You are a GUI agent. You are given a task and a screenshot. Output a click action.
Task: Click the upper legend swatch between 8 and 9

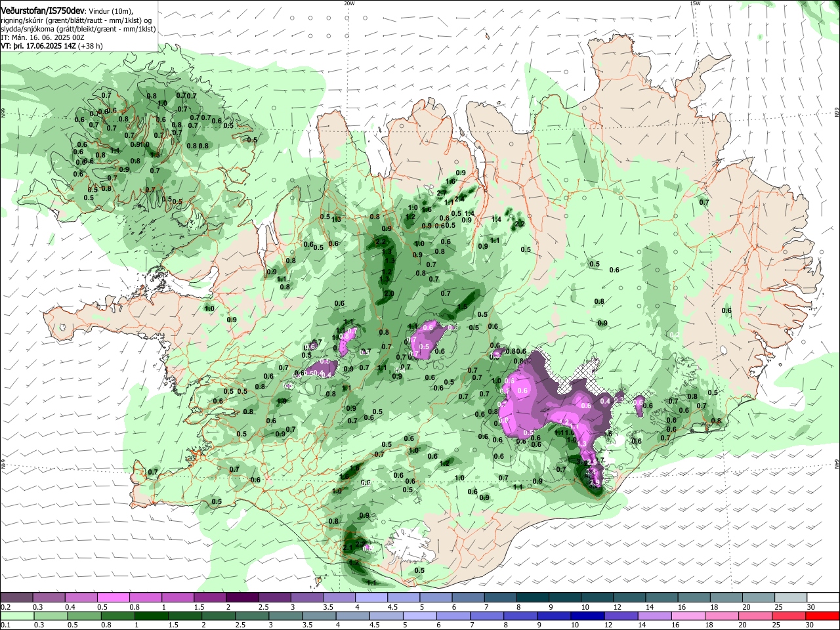pos(533,597)
